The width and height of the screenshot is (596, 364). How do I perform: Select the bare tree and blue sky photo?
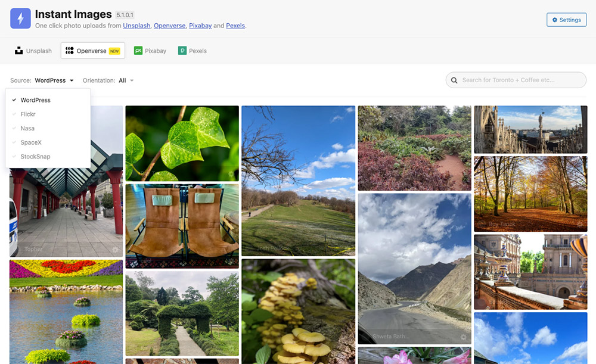[x=299, y=181]
